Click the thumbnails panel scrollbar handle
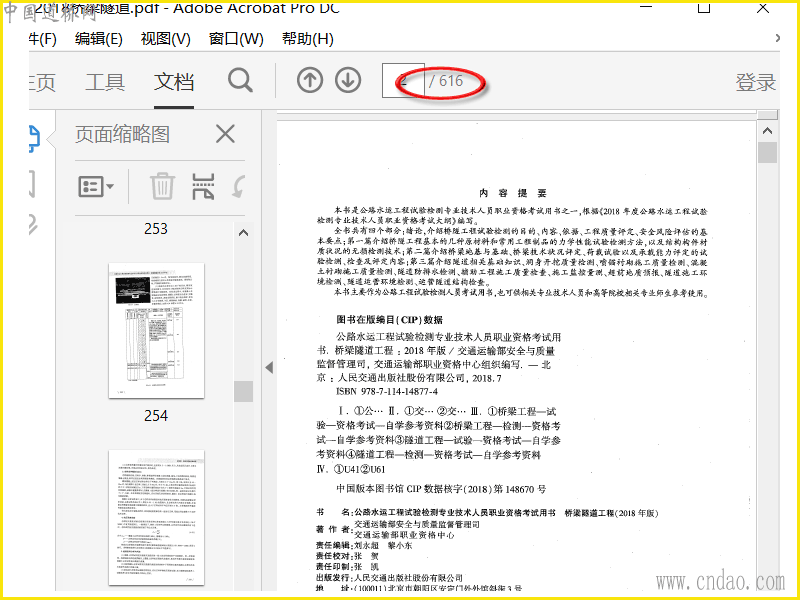 [x=243, y=391]
